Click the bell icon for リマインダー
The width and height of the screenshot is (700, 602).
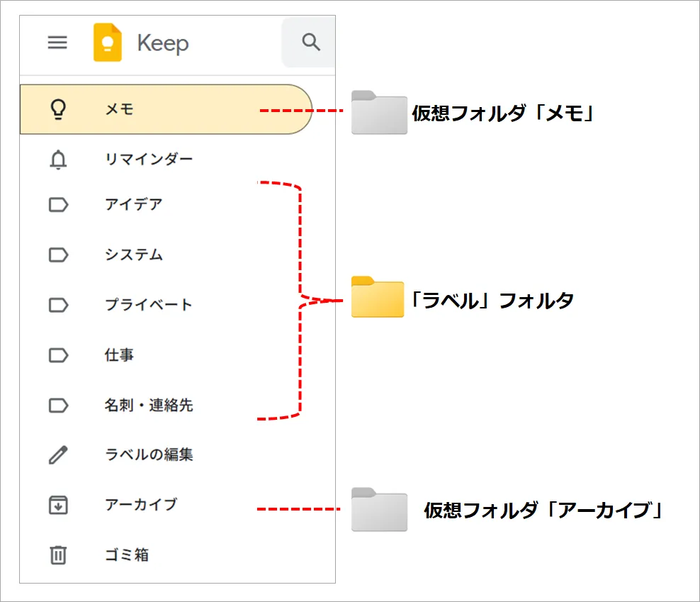[x=58, y=160]
